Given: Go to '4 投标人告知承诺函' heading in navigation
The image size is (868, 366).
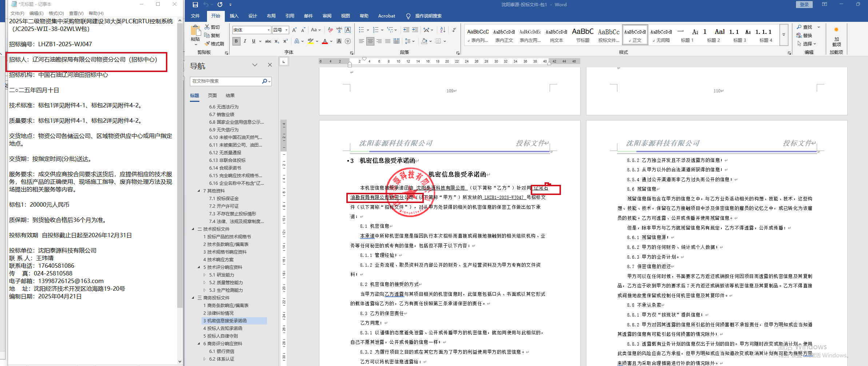Looking at the screenshot, I should (x=224, y=328).
